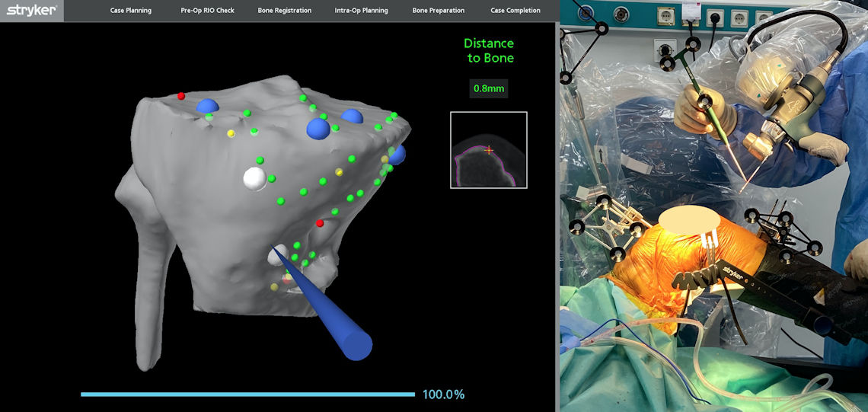Navigate to Case Completion tab
The height and width of the screenshot is (412, 868).
pos(515,11)
